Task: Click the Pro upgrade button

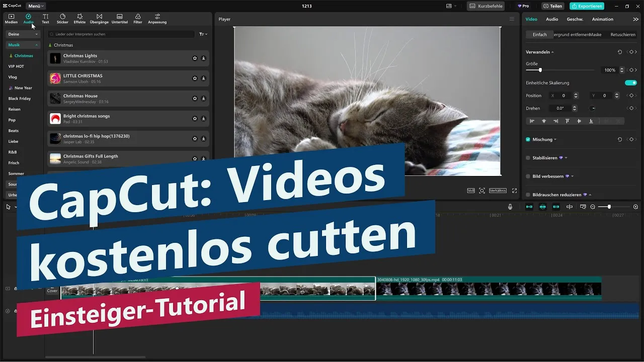Action: click(x=524, y=6)
